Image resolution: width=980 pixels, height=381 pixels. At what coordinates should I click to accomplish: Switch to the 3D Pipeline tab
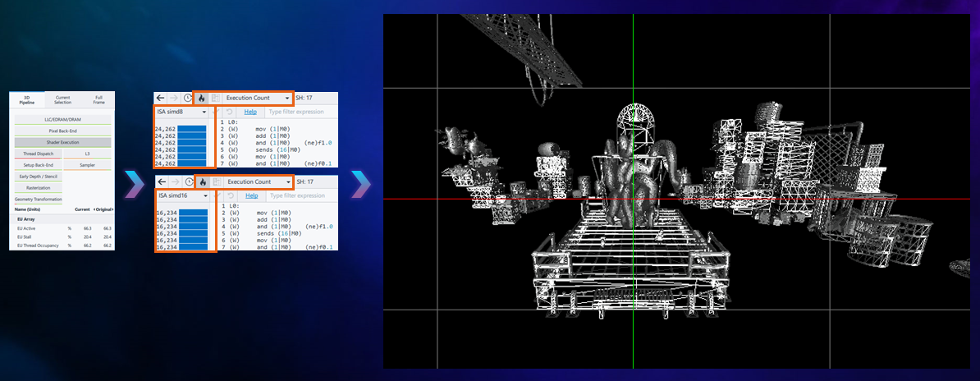click(x=26, y=99)
